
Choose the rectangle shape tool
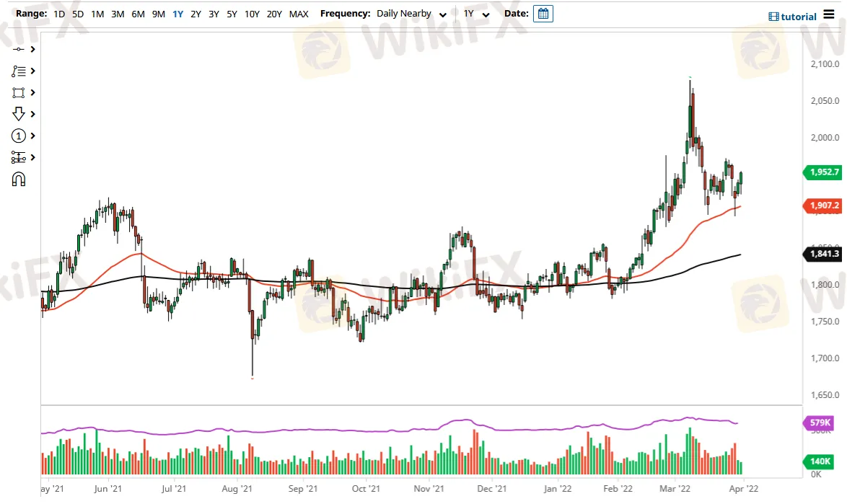18,92
